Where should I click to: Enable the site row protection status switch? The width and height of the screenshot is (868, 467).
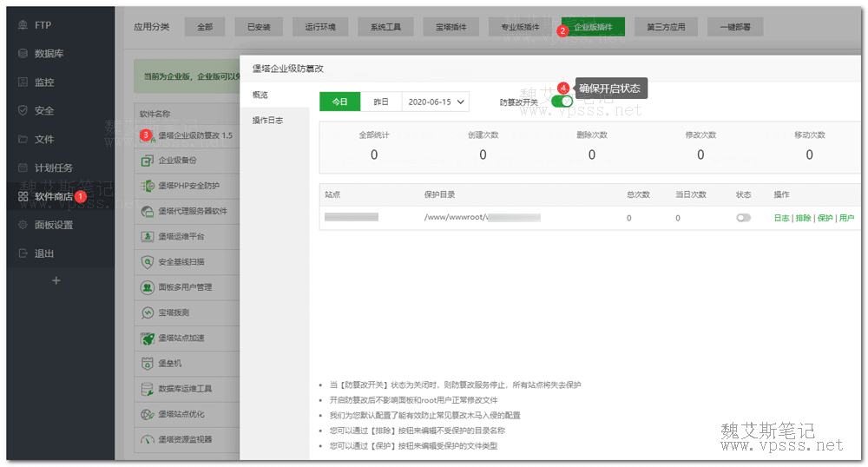(744, 218)
